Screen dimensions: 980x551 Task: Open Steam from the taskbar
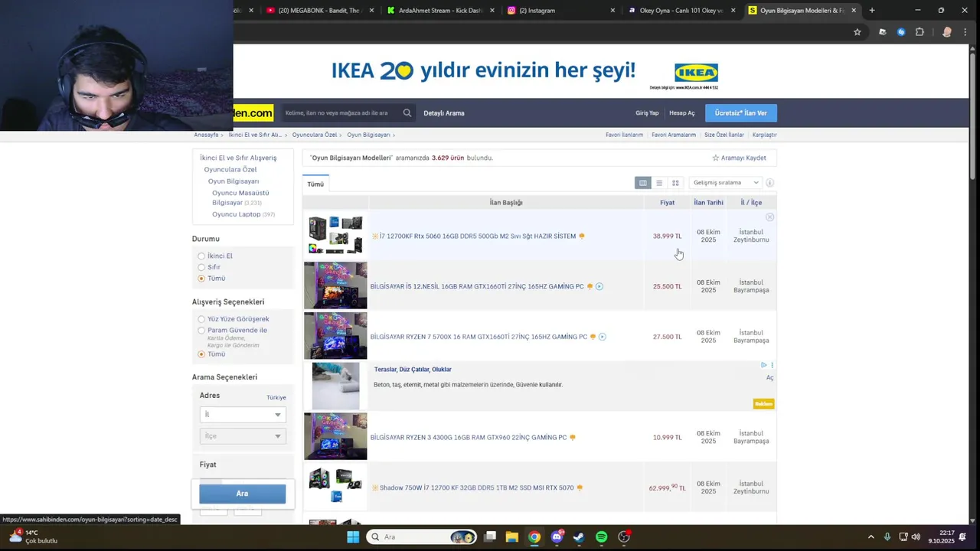579,536
